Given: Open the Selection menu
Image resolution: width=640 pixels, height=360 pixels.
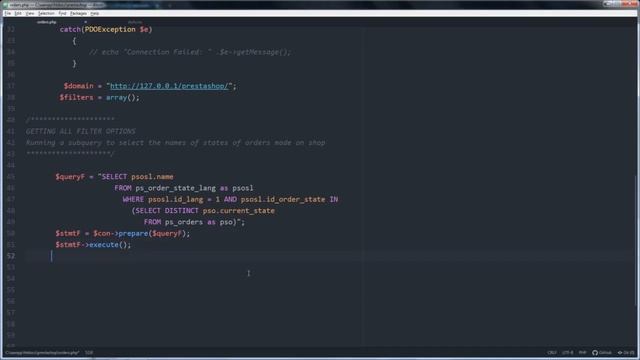Looking at the screenshot, I should (x=46, y=13).
